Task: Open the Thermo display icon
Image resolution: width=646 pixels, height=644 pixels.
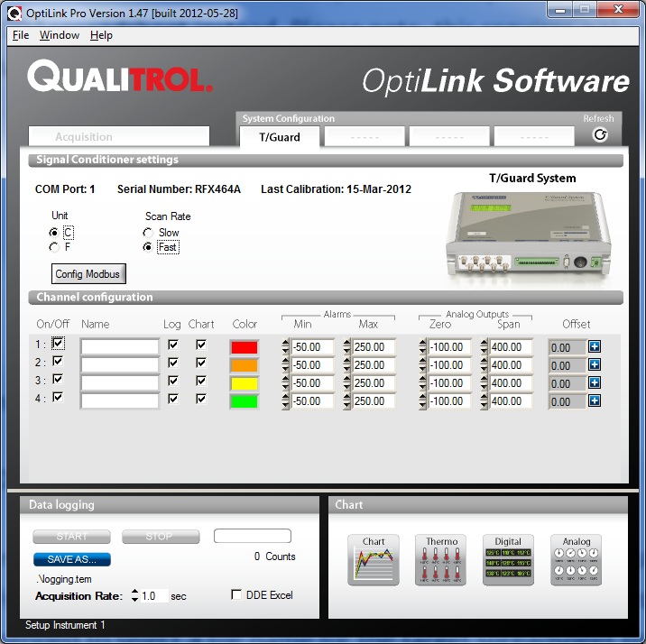Action: pyautogui.click(x=441, y=560)
